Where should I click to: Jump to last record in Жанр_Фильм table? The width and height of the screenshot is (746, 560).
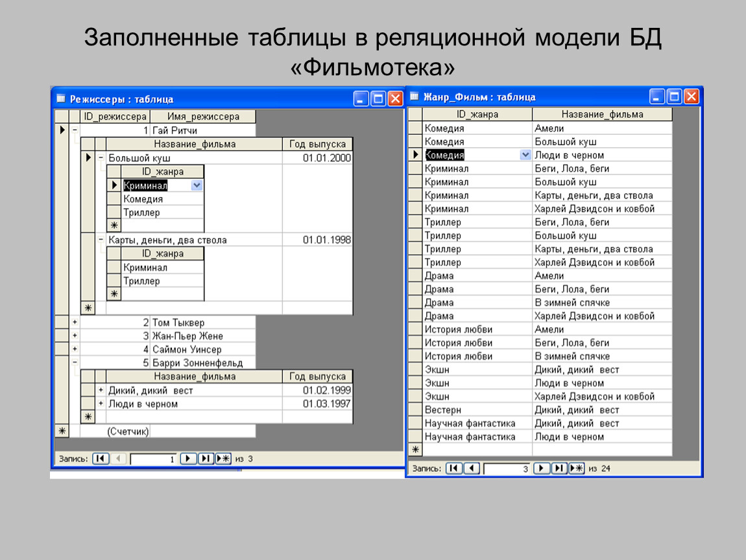[x=559, y=468]
